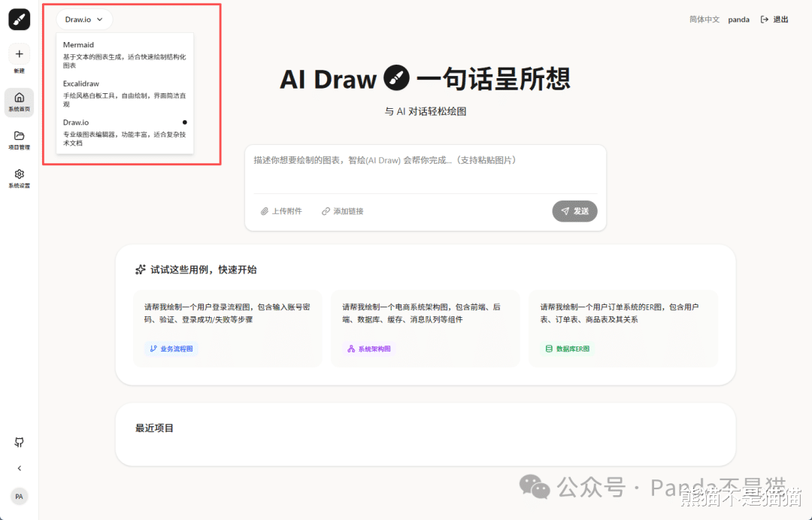Image resolution: width=812 pixels, height=520 pixels.
Task: Collapse the sidebar with the left chevron
Action: click(19, 468)
